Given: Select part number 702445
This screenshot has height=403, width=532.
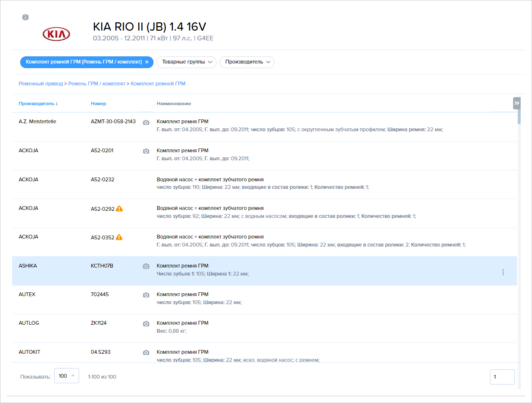Looking at the screenshot, I should pyautogui.click(x=100, y=294).
